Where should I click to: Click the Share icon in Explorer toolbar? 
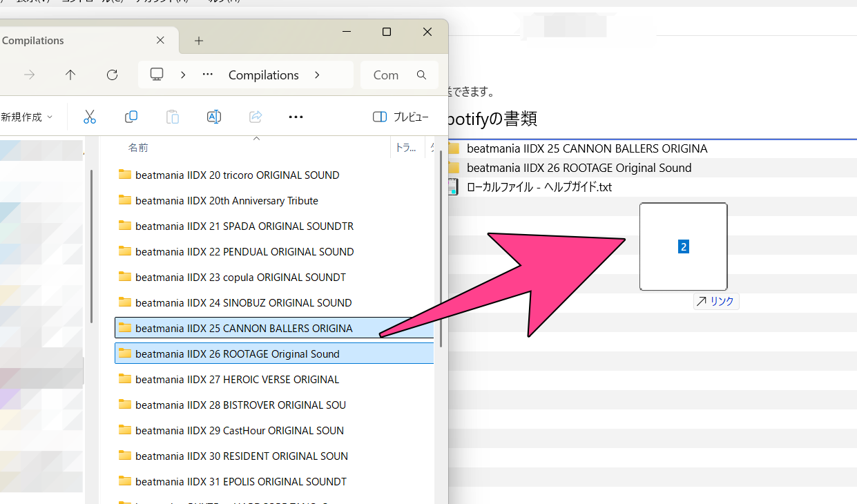pyautogui.click(x=256, y=117)
